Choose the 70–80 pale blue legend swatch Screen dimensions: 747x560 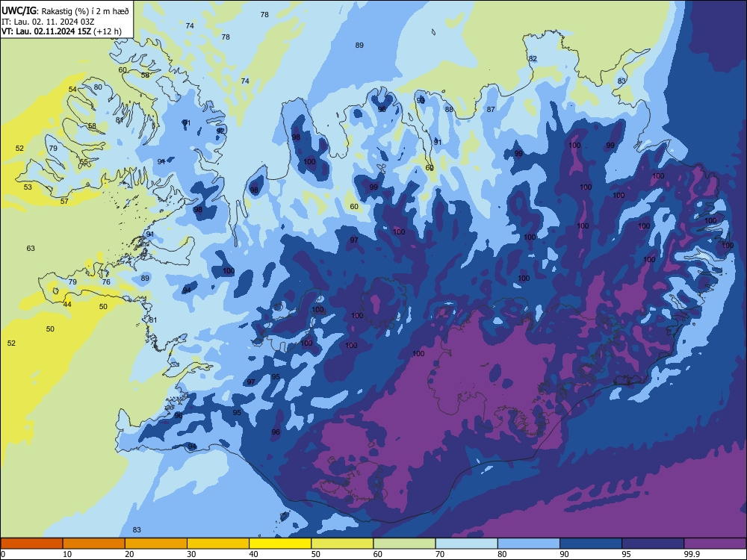coord(466,544)
